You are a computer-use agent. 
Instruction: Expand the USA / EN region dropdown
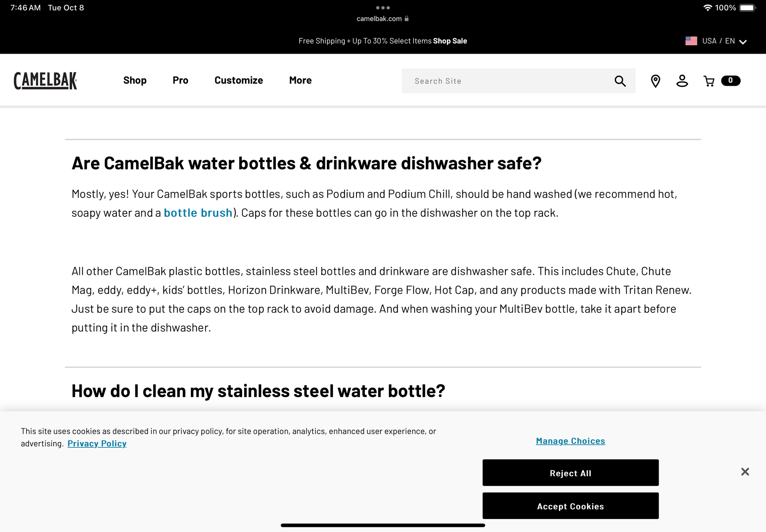716,41
